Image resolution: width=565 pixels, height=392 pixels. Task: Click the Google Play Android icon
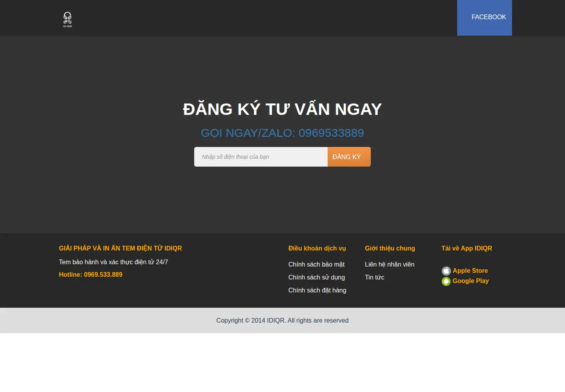point(446,281)
